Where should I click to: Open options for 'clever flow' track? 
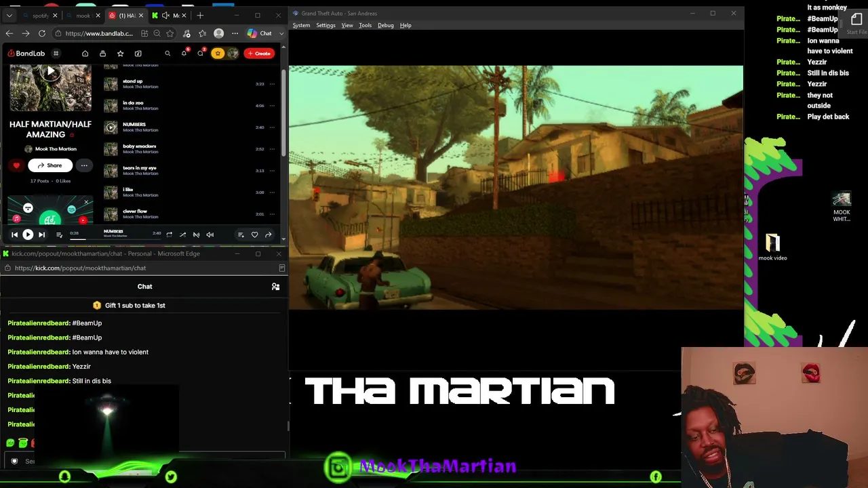tap(272, 214)
